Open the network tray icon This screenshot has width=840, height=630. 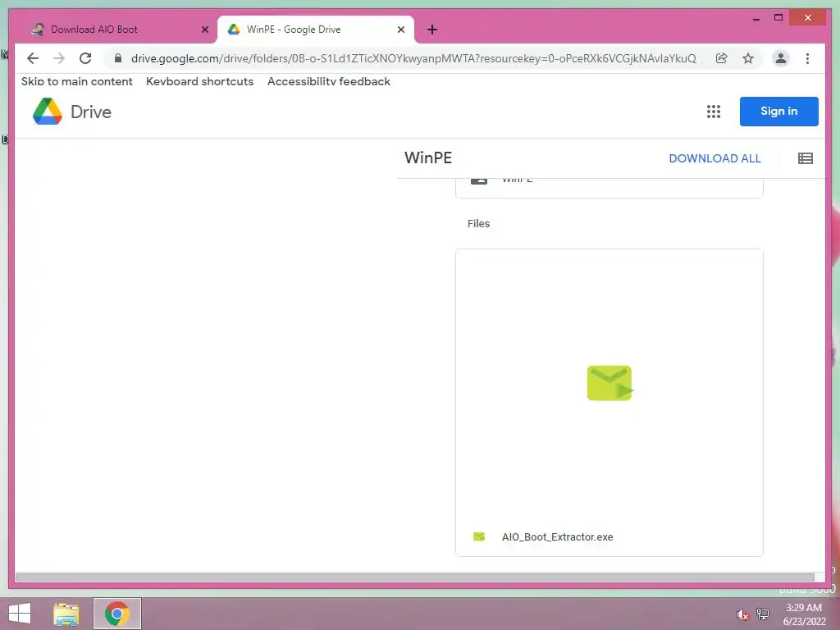click(763, 614)
